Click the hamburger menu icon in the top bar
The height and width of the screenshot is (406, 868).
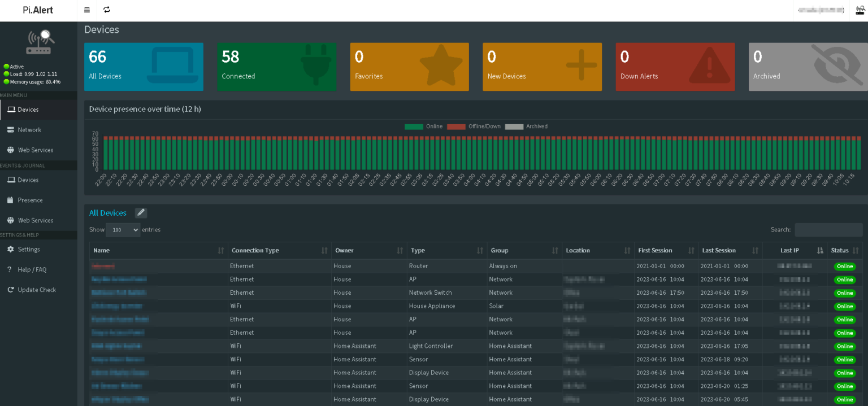86,10
